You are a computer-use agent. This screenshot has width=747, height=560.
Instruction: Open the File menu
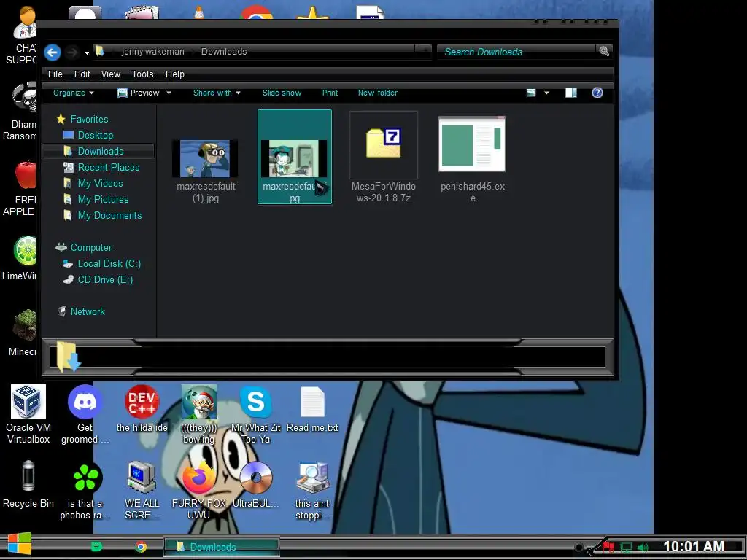[x=55, y=74]
